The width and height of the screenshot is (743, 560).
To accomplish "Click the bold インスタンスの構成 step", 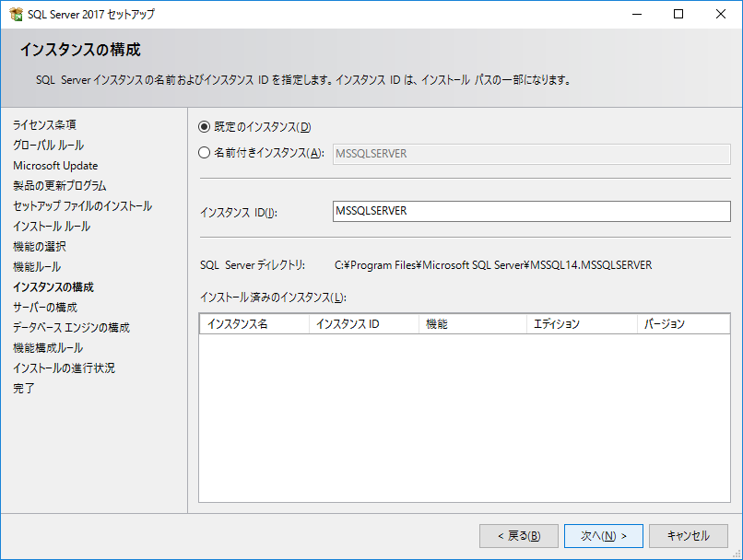I will (x=53, y=287).
